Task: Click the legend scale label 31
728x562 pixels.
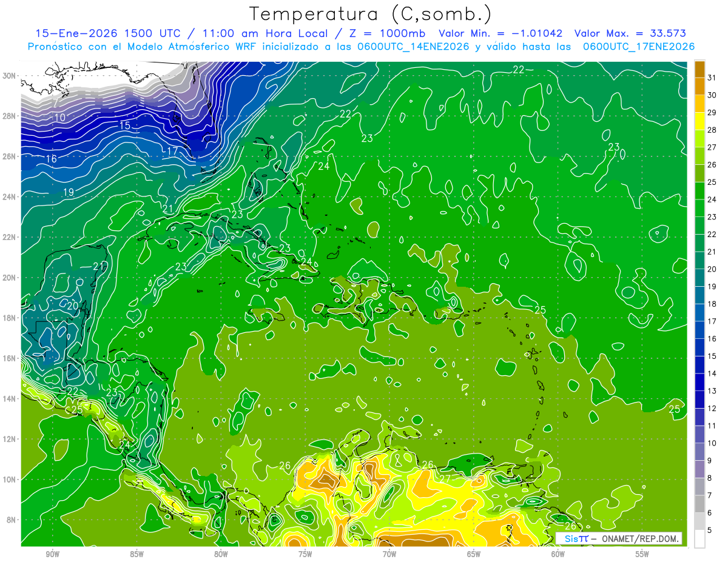Action: coord(712,78)
